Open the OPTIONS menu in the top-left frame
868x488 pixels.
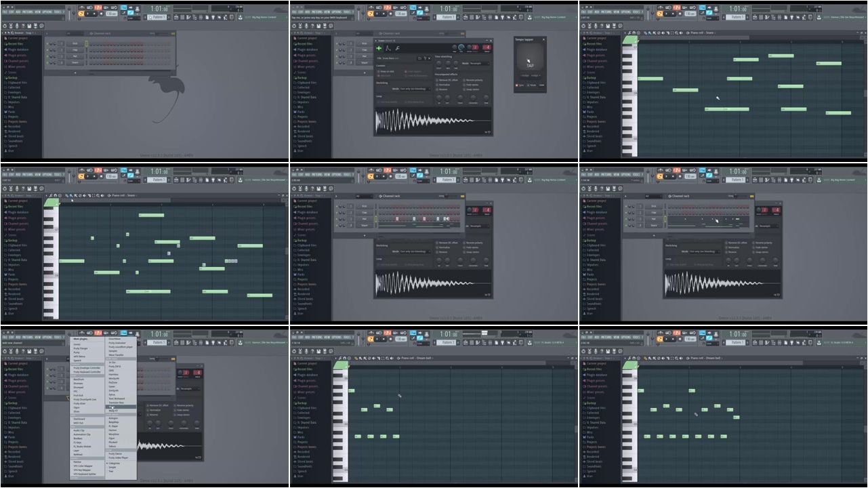pos(47,12)
